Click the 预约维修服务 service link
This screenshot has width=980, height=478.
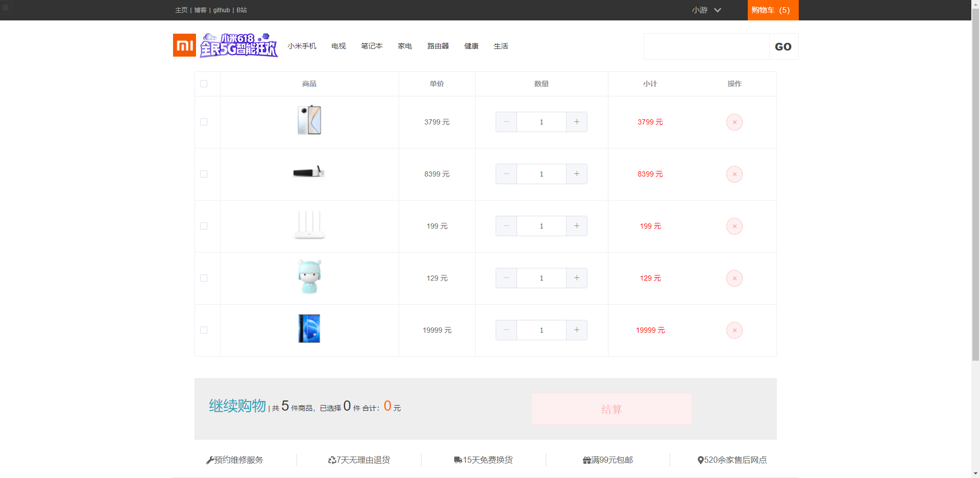coord(234,460)
